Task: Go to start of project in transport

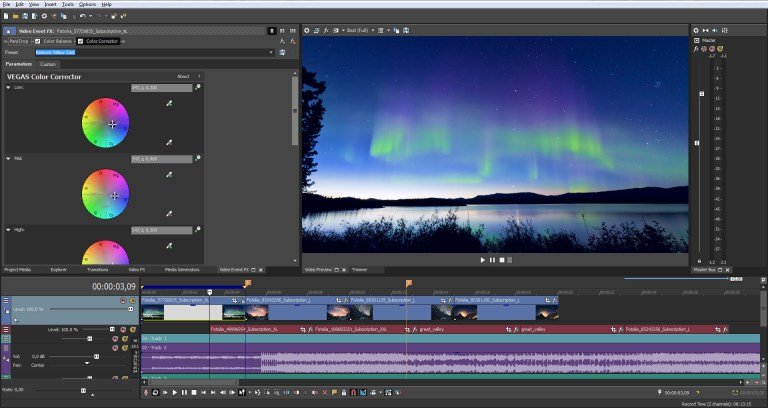Action: coord(203,392)
